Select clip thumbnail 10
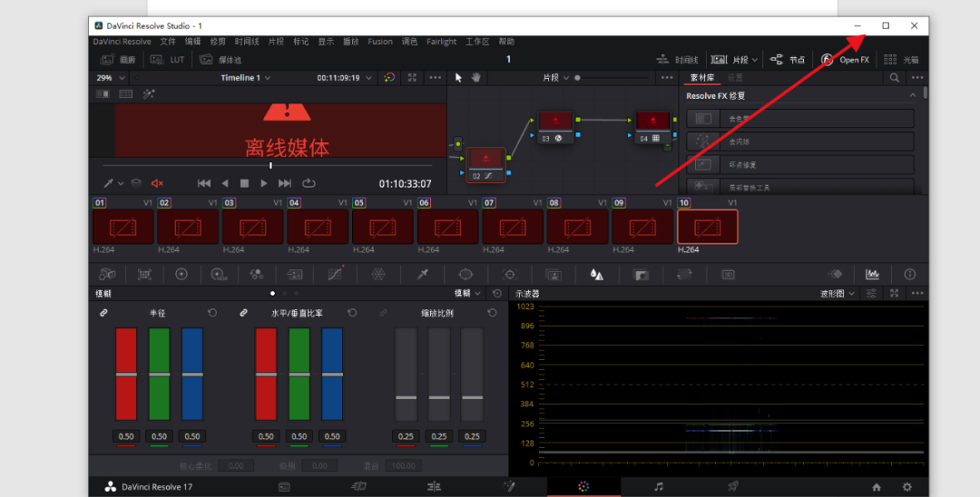Screen dimensions: 980x497 pos(708,227)
